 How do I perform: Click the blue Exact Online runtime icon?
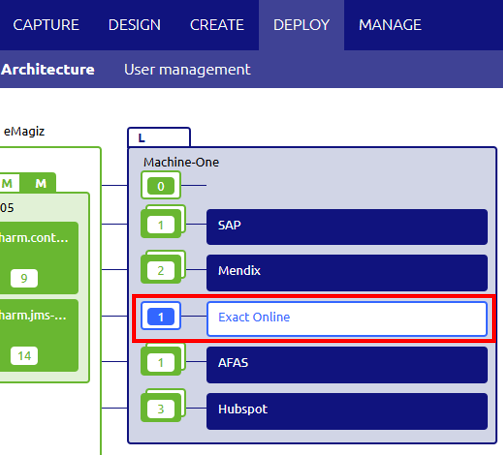point(161,316)
